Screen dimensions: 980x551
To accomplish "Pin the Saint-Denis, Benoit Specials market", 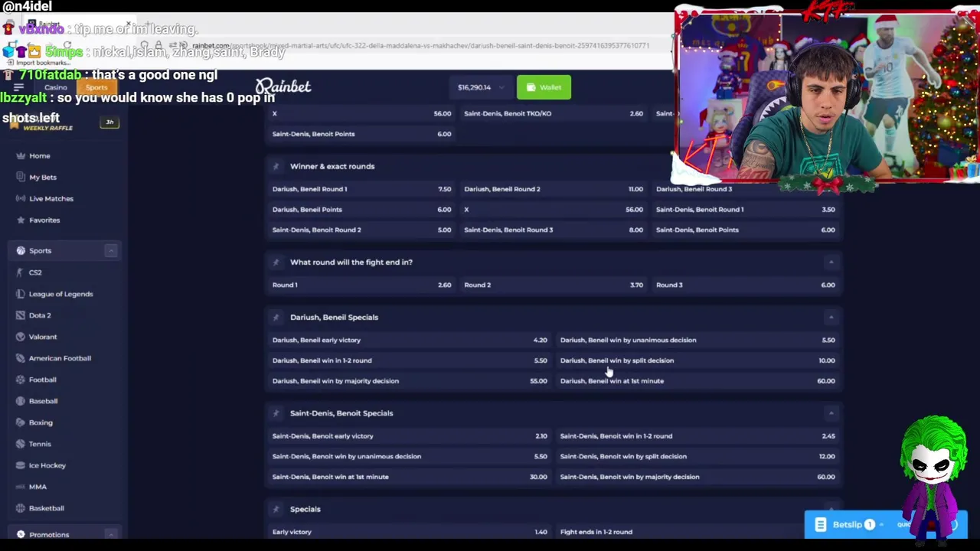I will pyautogui.click(x=276, y=413).
